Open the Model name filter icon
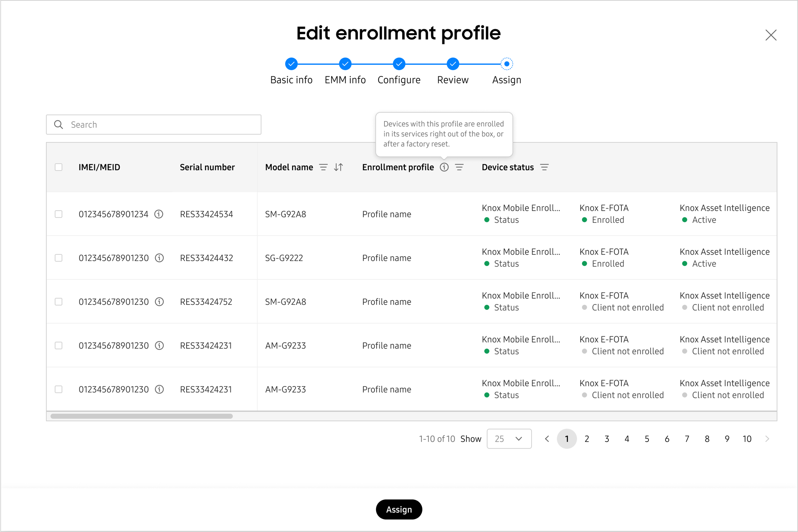The width and height of the screenshot is (798, 532). click(x=323, y=167)
